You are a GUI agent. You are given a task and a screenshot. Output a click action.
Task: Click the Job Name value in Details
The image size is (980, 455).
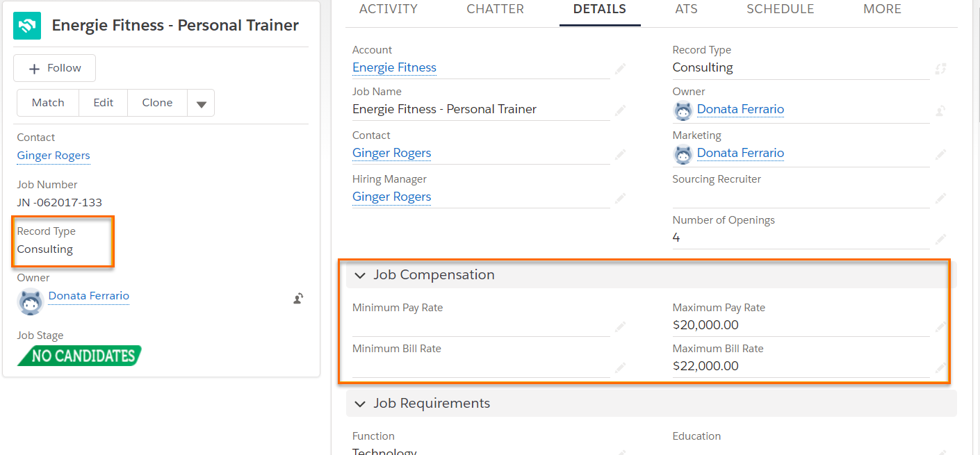(x=445, y=109)
